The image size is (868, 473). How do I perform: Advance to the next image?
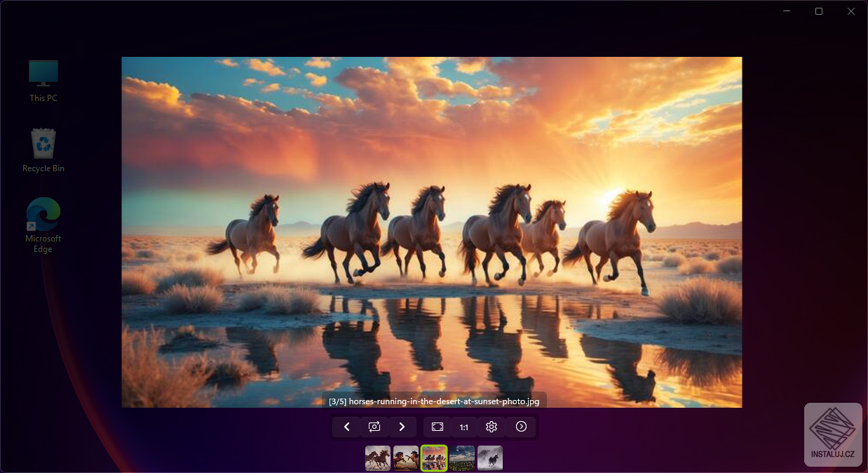click(x=402, y=427)
